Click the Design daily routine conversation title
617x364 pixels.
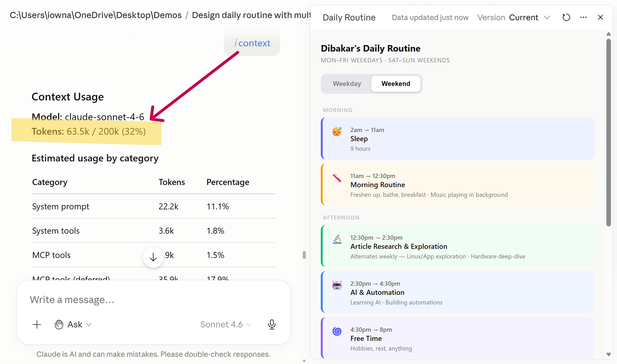click(x=251, y=15)
